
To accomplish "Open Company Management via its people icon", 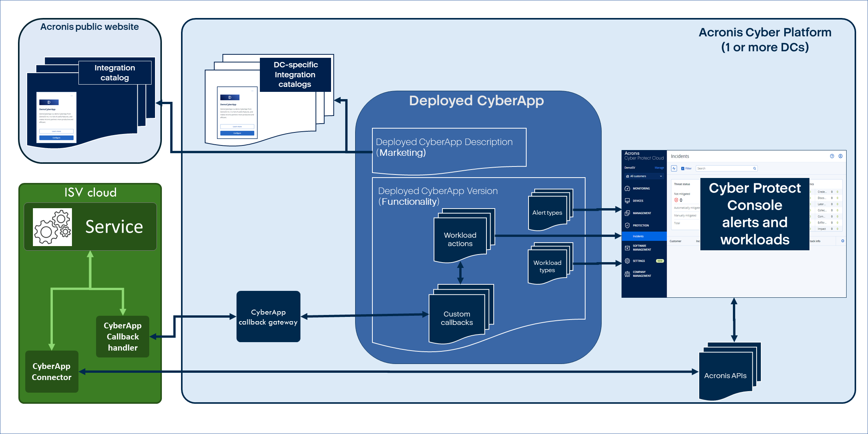I will 627,274.
